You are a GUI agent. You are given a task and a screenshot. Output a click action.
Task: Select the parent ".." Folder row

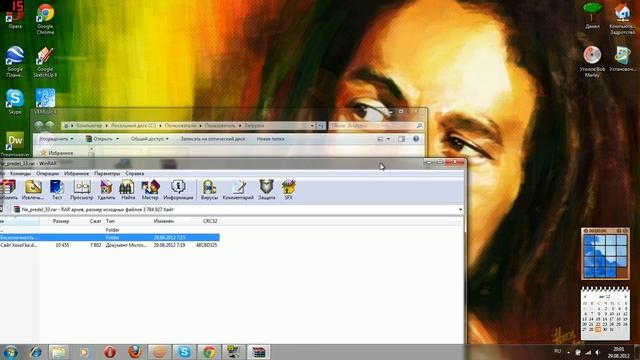(109, 230)
